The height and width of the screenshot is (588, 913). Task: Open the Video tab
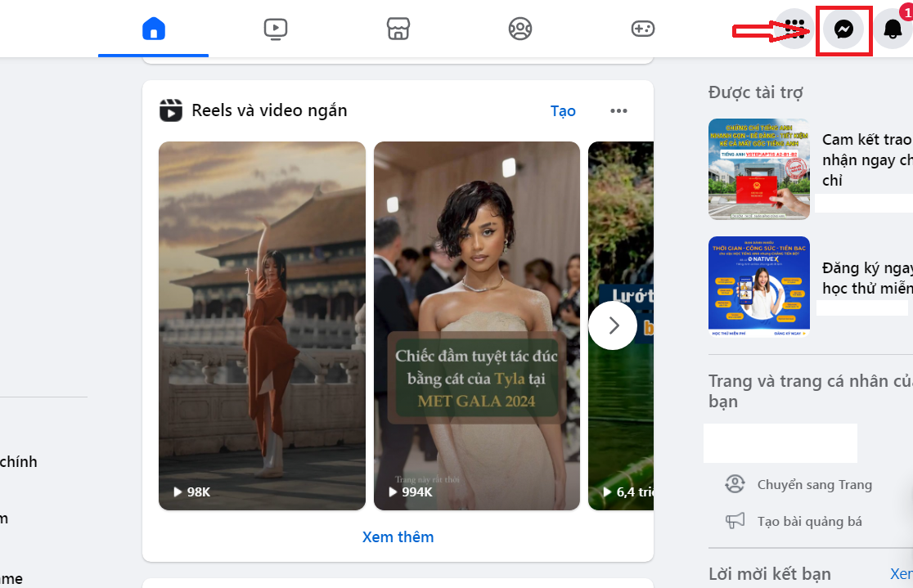276,29
